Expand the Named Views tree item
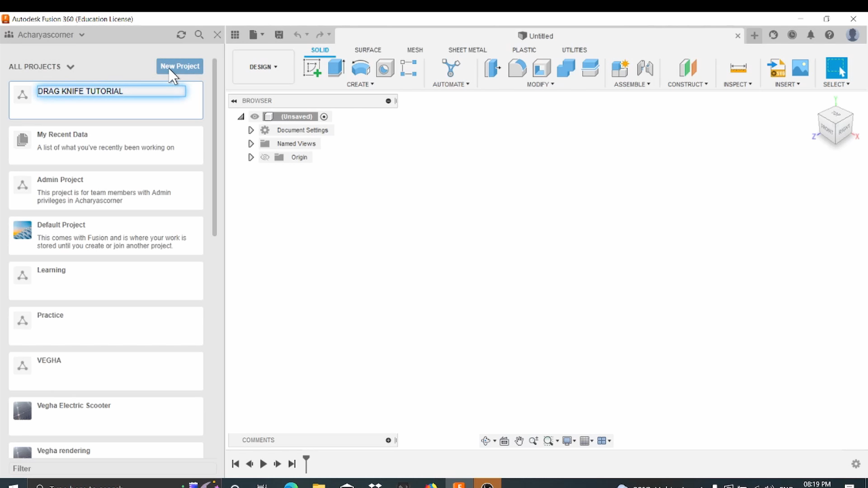 [x=251, y=143]
